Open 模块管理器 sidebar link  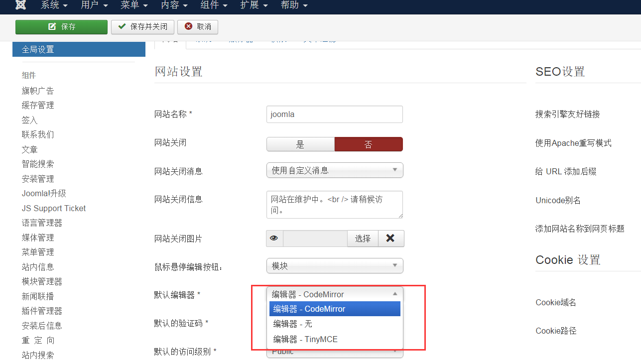[42, 281]
